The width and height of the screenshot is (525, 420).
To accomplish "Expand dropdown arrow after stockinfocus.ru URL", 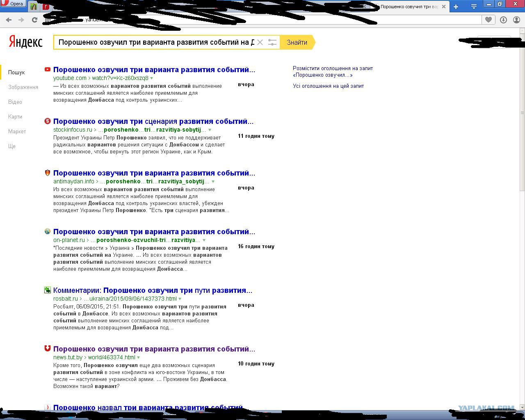I will (x=210, y=130).
